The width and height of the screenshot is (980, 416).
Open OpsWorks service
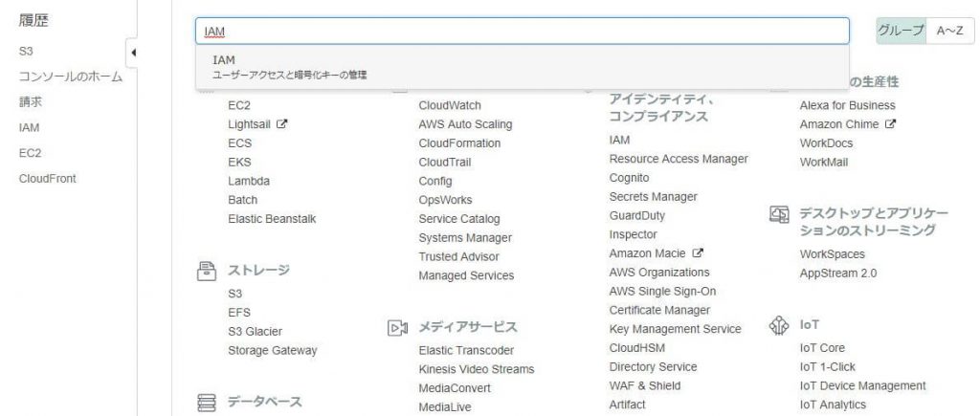click(446, 200)
